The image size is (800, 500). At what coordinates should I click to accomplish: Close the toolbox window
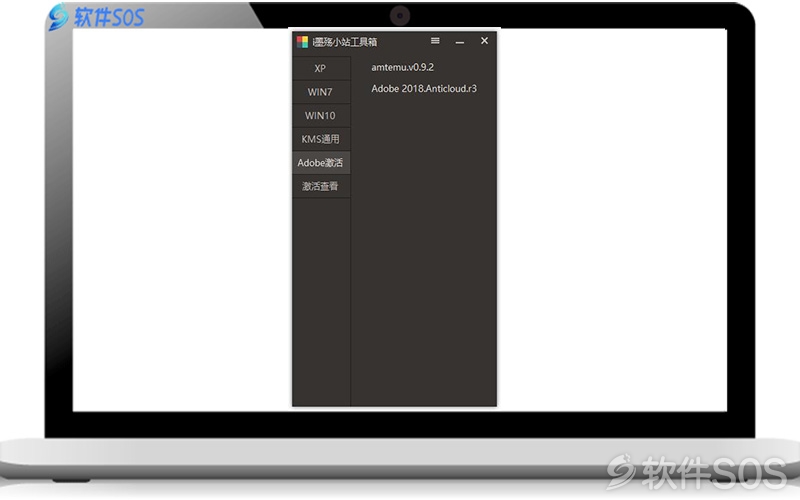coord(484,41)
